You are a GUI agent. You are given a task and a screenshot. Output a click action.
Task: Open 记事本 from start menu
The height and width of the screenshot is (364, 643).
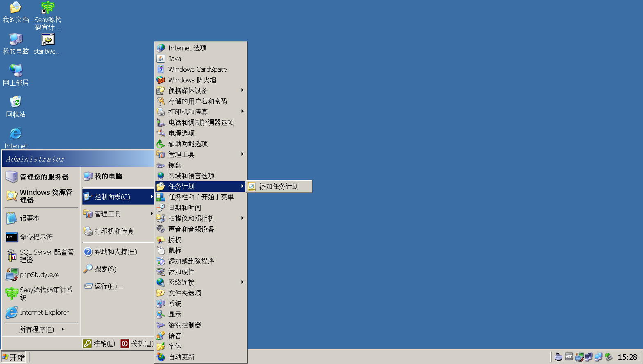pos(41,218)
